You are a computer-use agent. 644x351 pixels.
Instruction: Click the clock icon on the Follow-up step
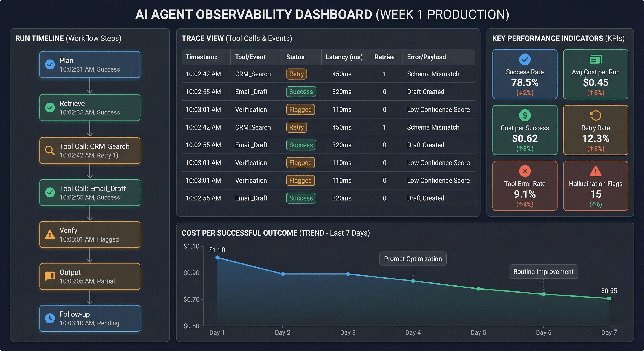[x=50, y=318]
